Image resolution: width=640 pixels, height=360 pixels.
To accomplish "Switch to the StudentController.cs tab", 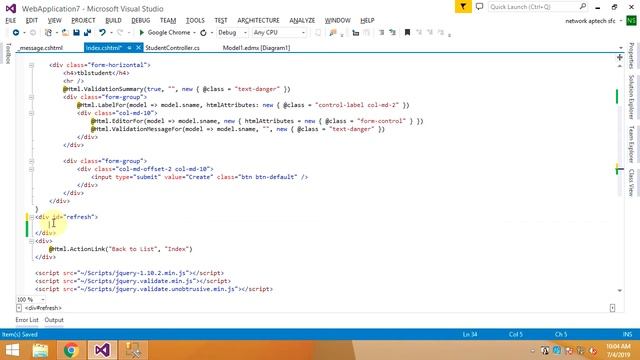I will tap(172, 48).
